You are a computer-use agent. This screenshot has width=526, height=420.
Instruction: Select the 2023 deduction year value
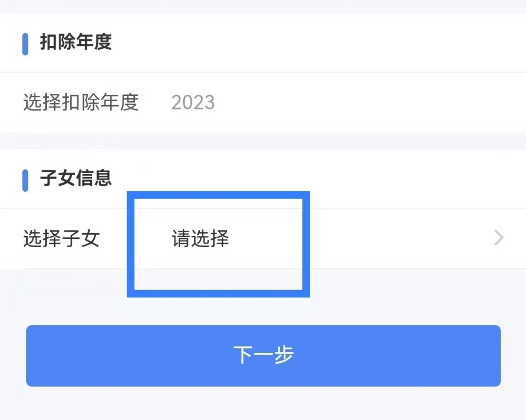[193, 102]
